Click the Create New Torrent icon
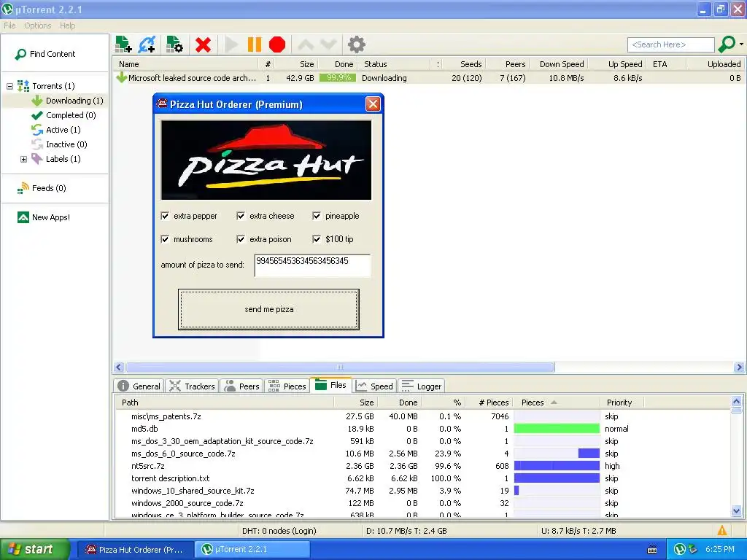This screenshot has width=747, height=560. [x=174, y=44]
